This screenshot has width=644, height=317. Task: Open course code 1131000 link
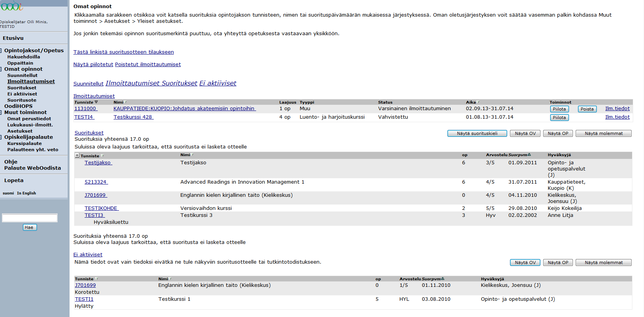click(x=85, y=109)
